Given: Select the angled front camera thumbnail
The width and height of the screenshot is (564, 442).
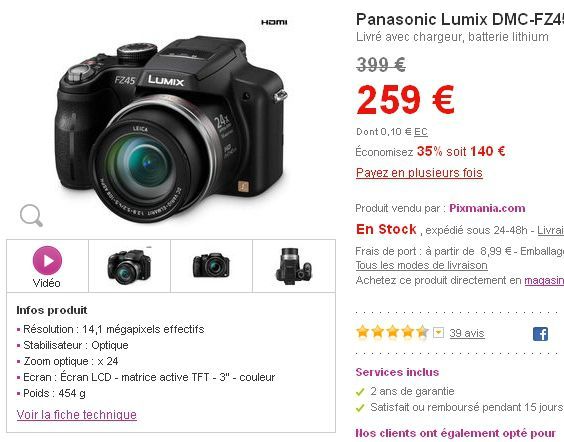Looking at the screenshot, I should pyautogui.click(x=129, y=266).
